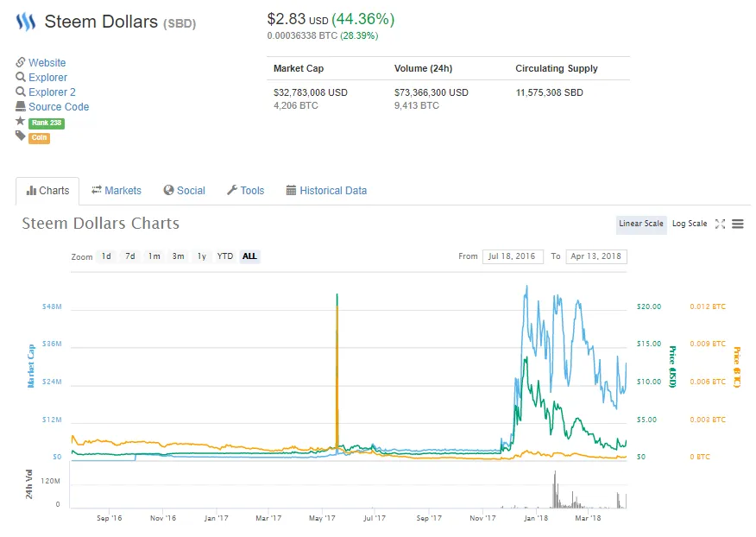The image size is (756, 537).
Task: Click the magnifier icon beside Explorer
Action: tap(20, 77)
